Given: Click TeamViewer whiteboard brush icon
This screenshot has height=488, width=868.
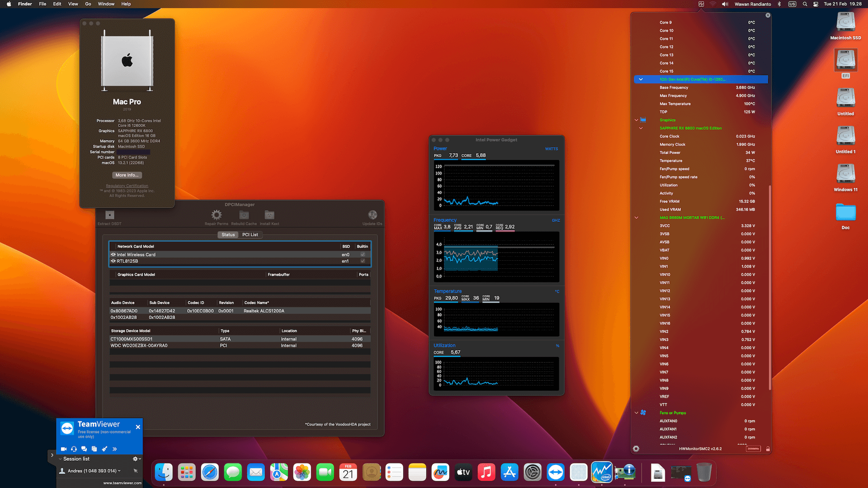Looking at the screenshot, I should tap(104, 449).
